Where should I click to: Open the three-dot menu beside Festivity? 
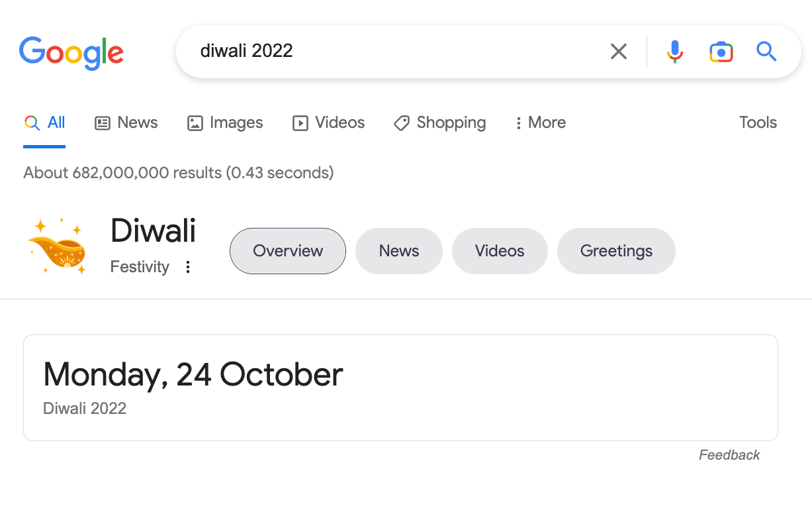188,267
